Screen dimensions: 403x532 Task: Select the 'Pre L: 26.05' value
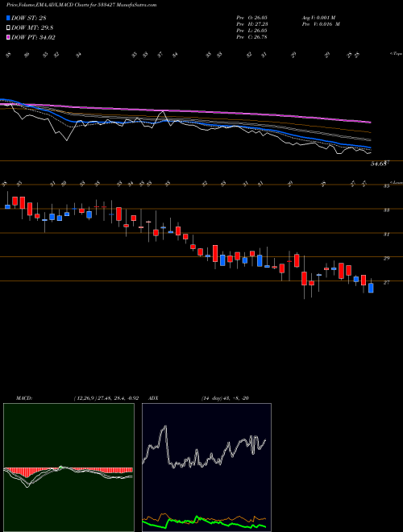(251, 31)
